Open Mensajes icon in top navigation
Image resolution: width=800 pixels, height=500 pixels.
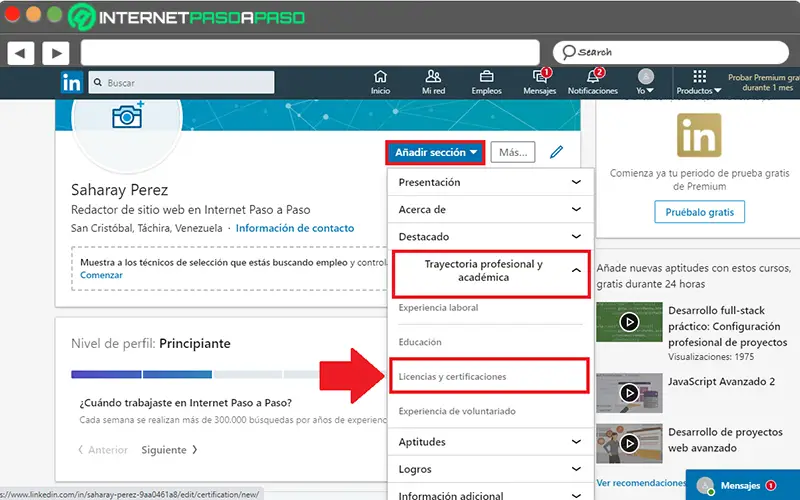539,82
